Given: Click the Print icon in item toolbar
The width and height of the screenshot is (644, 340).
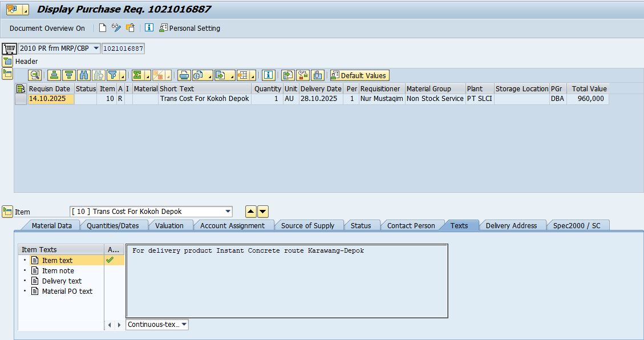Looking at the screenshot, I should click(x=184, y=75).
